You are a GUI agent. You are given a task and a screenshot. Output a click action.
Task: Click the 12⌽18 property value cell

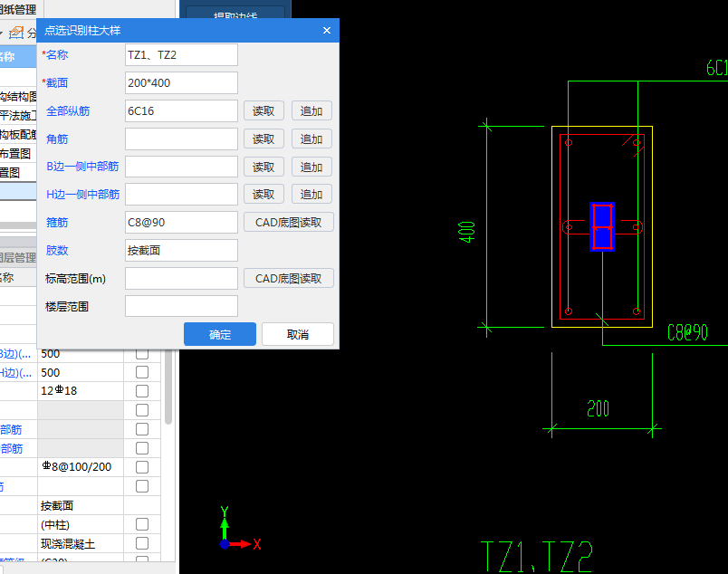click(81, 391)
